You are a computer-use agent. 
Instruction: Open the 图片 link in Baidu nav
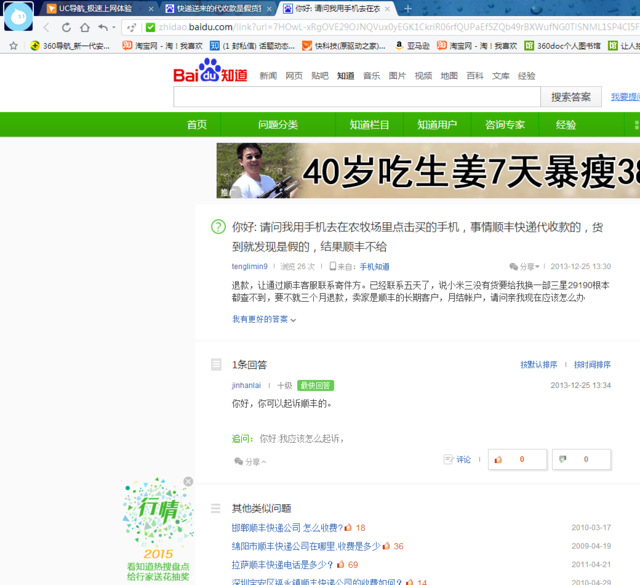397,76
